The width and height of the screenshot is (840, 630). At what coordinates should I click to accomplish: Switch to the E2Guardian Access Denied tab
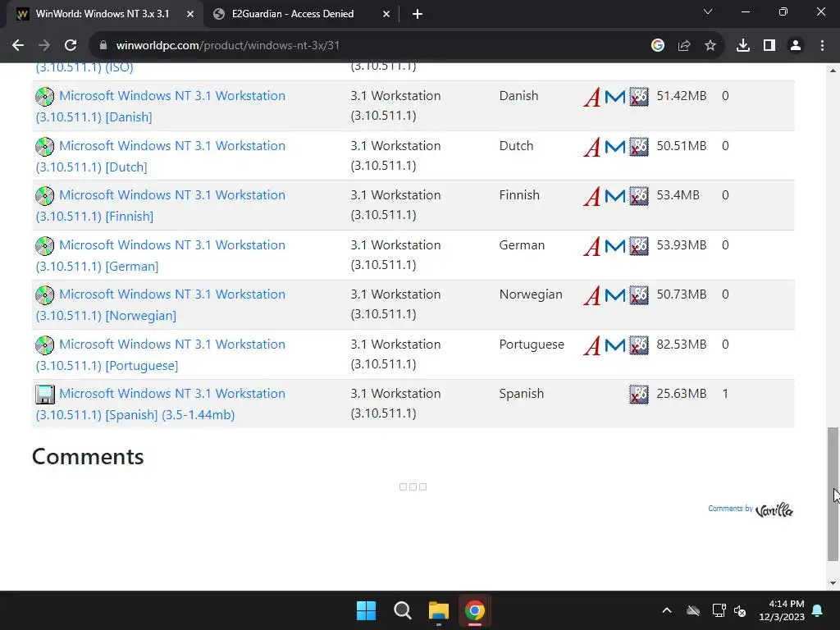[x=293, y=14]
